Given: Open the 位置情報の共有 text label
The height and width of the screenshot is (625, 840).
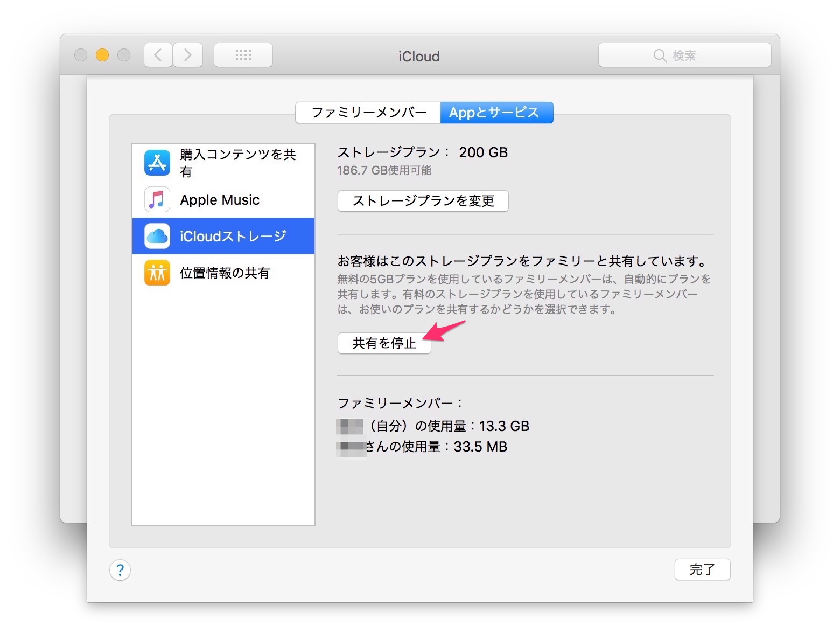Looking at the screenshot, I should click(225, 273).
